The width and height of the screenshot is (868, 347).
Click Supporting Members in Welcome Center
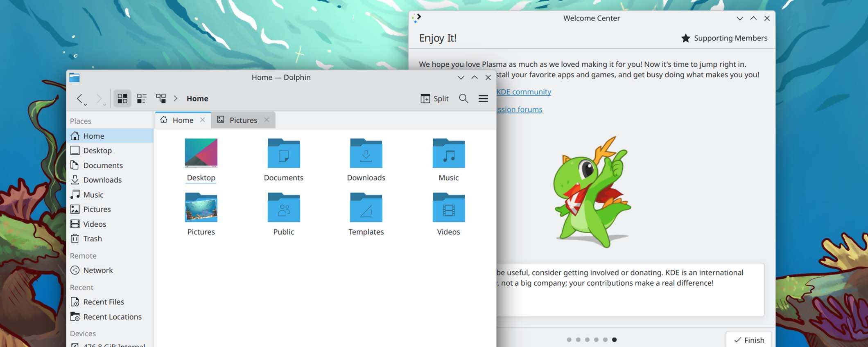724,38
